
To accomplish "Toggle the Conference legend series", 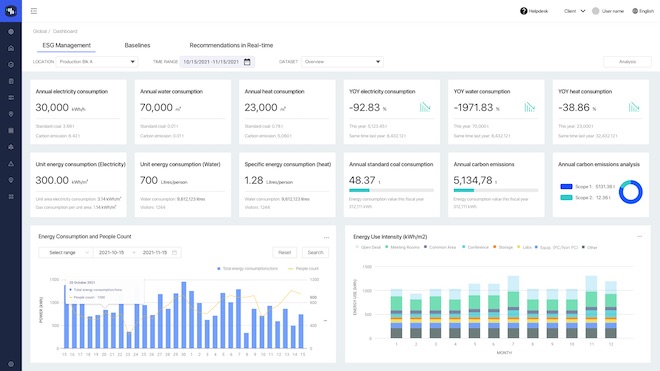I will pyautogui.click(x=475, y=247).
